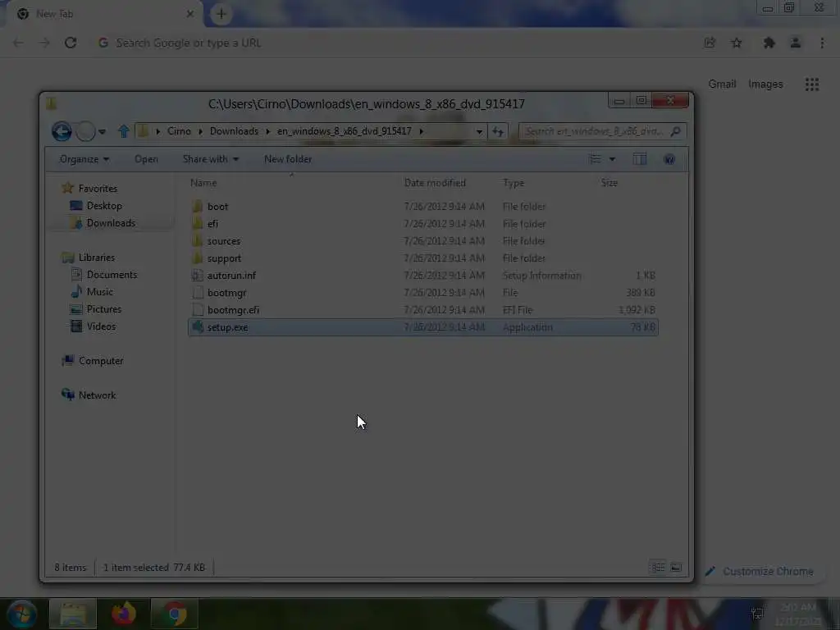This screenshot has height=630, width=840.
Task: Open the Share with menu
Action: (x=211, y=159)
